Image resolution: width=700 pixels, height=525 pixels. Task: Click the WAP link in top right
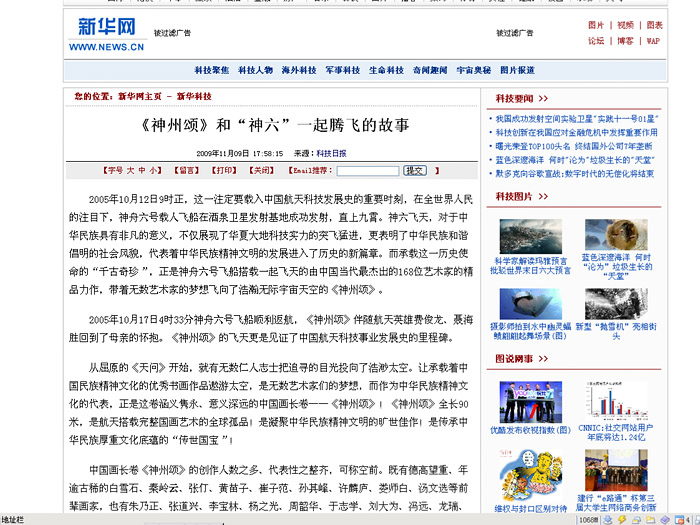[653, 41]
